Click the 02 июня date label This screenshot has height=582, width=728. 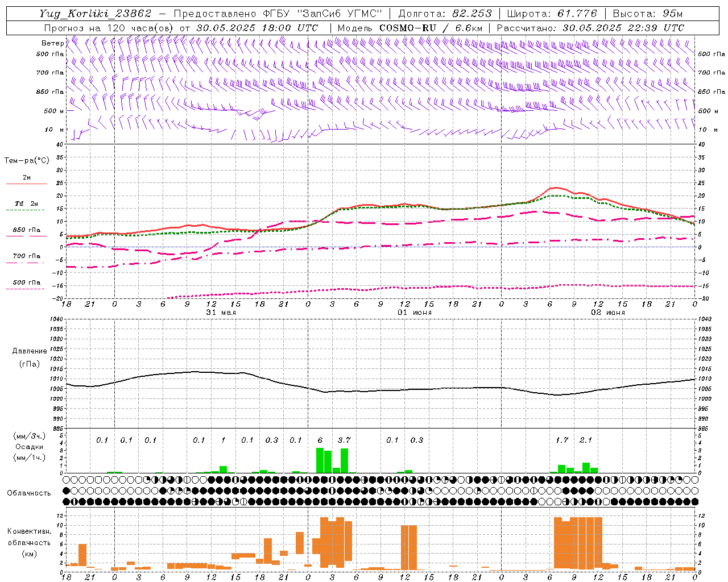pos(607,313)
